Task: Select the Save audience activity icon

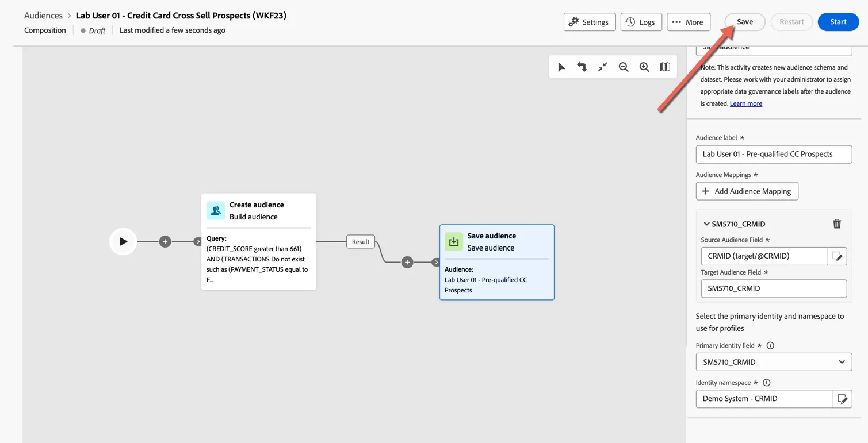Action: click(454, 241)
